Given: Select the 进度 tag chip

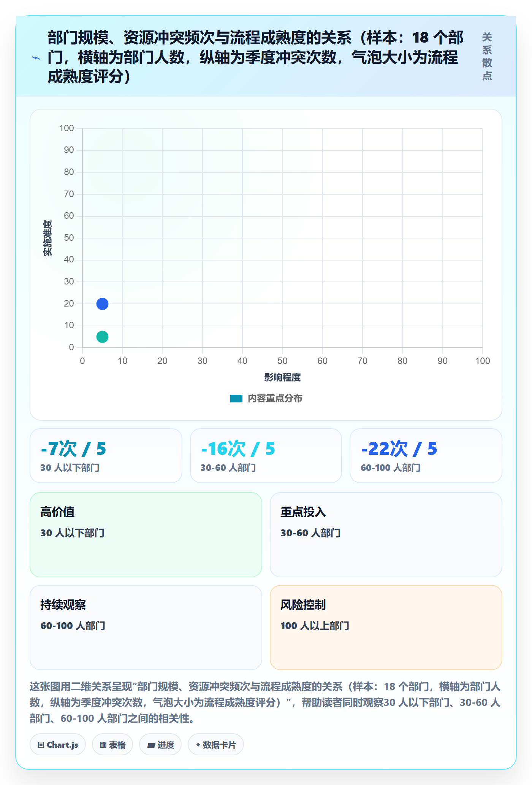Looking at the screenshot, I should click(x=160, y=745).
